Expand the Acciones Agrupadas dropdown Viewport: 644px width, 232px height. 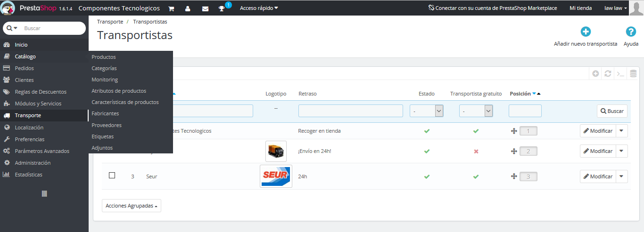click(x=131, y=206)
